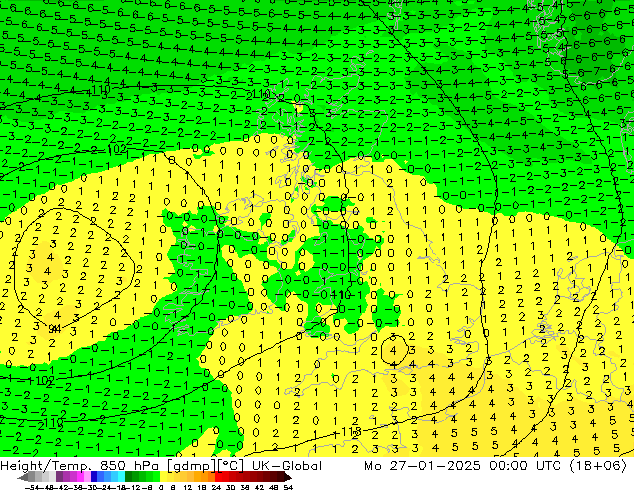Viewport: 634px width, 490px height.
Task: Click the "00:00 UTC" time text
Action: 525,466
